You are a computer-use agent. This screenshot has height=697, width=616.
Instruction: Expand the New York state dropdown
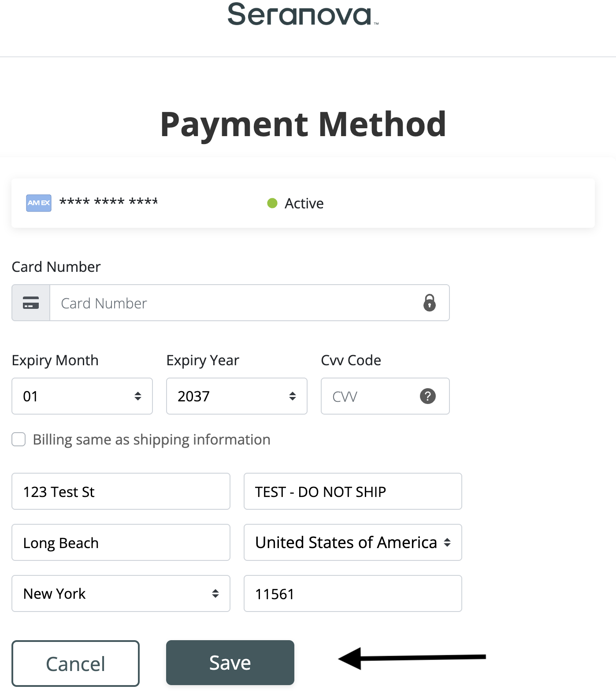121,593
